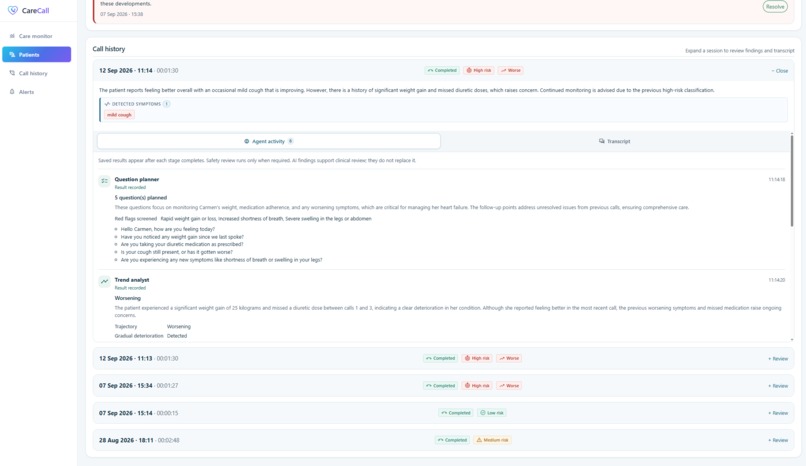
Task: Click High risk badge on 12 Sep 11:14 call
Action: pos(479,70)
